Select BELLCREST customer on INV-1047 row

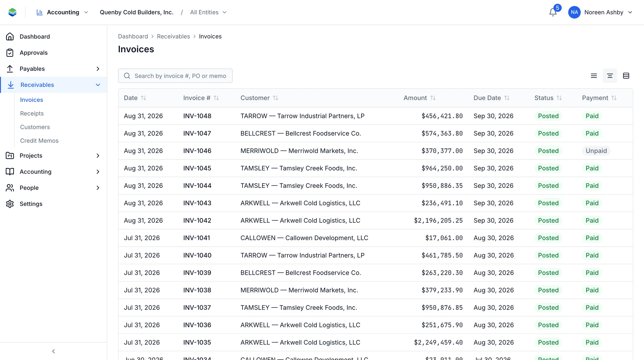(301, 133)
